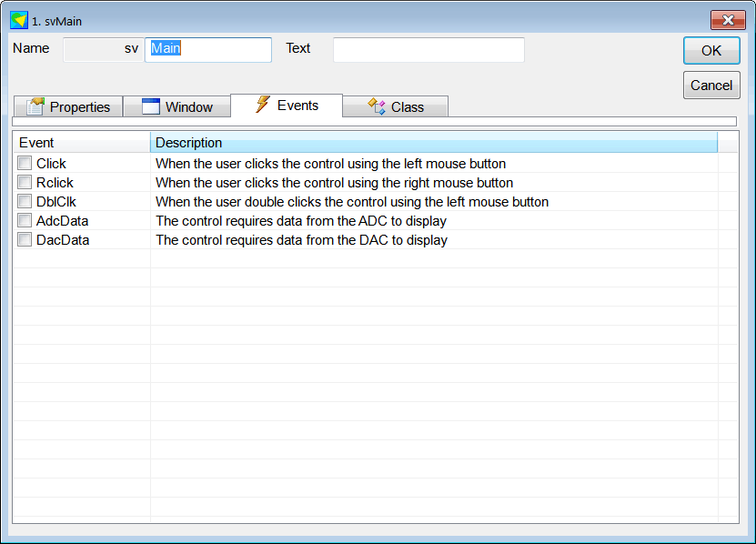The image size is (756, 544).
Task: Click the left mouse button click description
Action: point(331,164)
